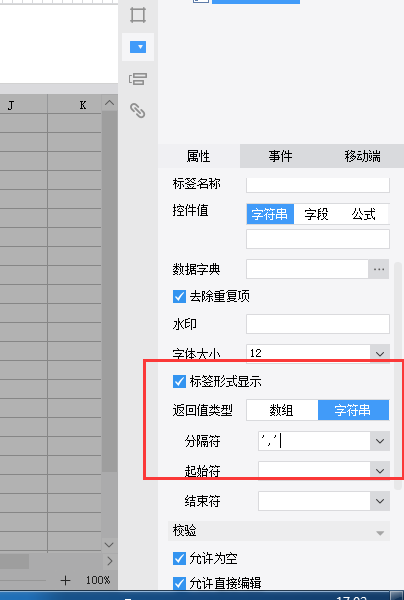
Task: Uncheck the 去除重复项 checkbox
Action: [x=179, y=296]
